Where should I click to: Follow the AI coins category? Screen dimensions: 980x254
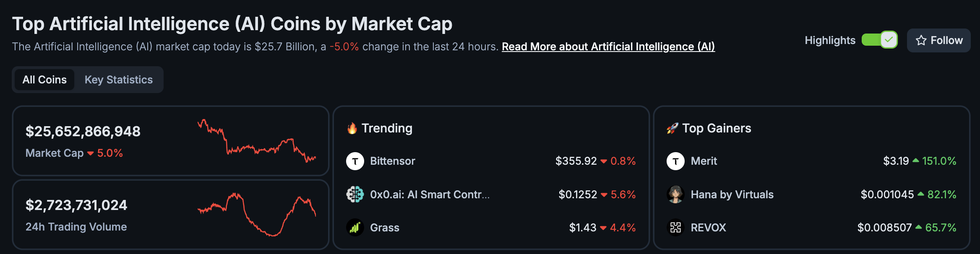click(939, 40)
